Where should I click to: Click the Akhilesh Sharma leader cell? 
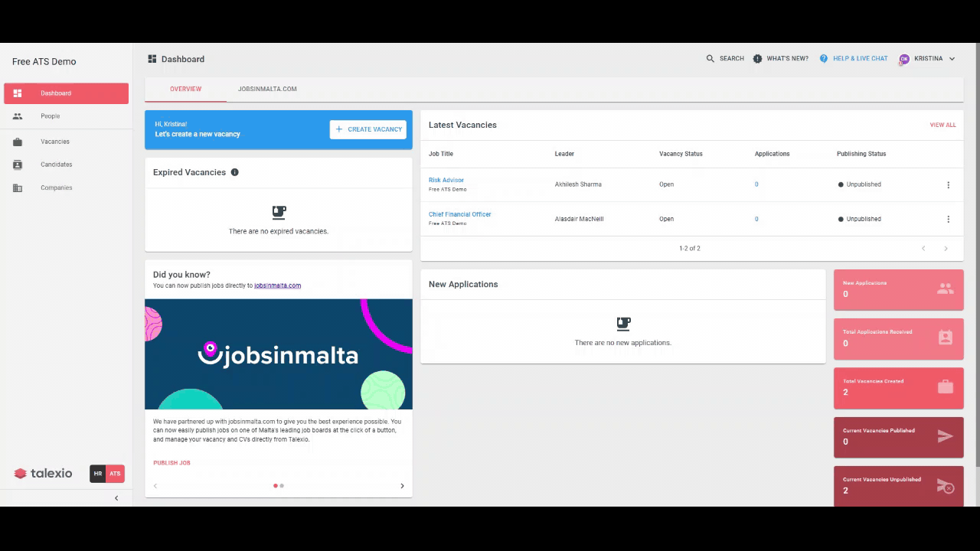pyautogui.click(x=578, y=184)
